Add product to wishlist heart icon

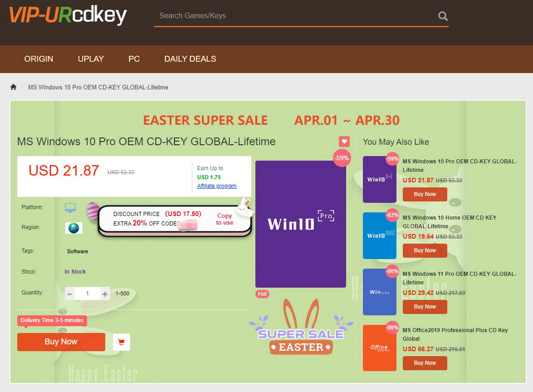[344, 142]
